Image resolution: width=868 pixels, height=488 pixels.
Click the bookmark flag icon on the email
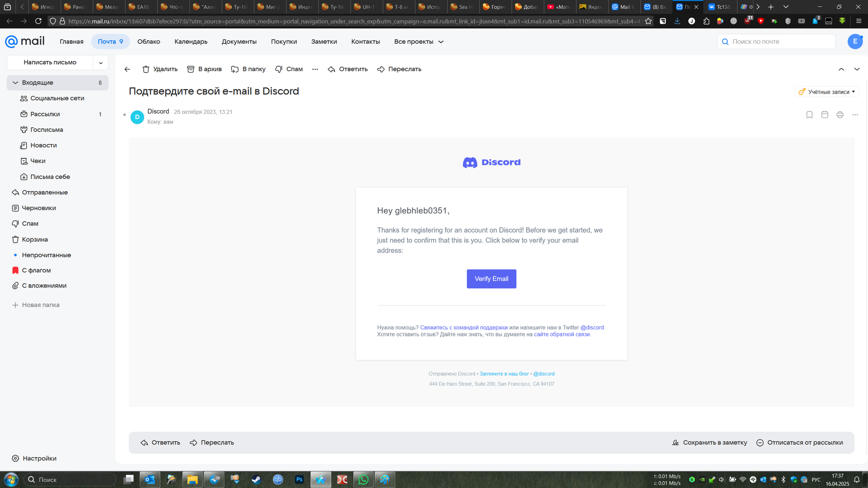point(809,115)
